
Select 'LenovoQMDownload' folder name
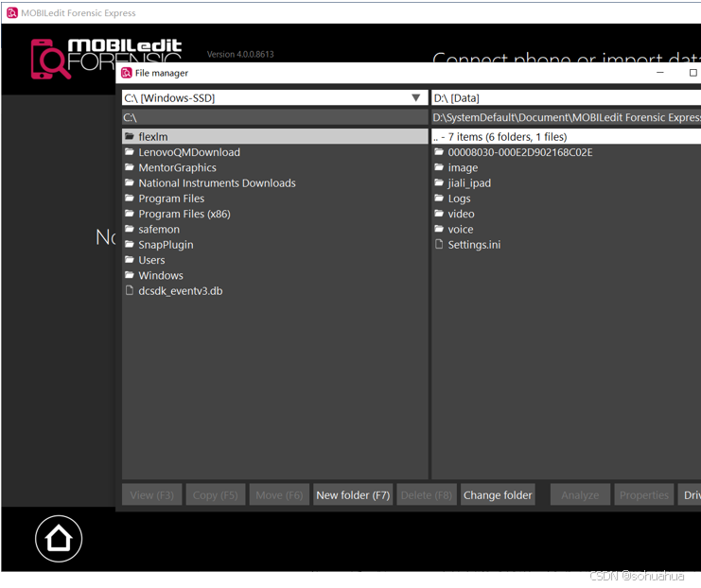pyautogui.click(x=189, y=152)
